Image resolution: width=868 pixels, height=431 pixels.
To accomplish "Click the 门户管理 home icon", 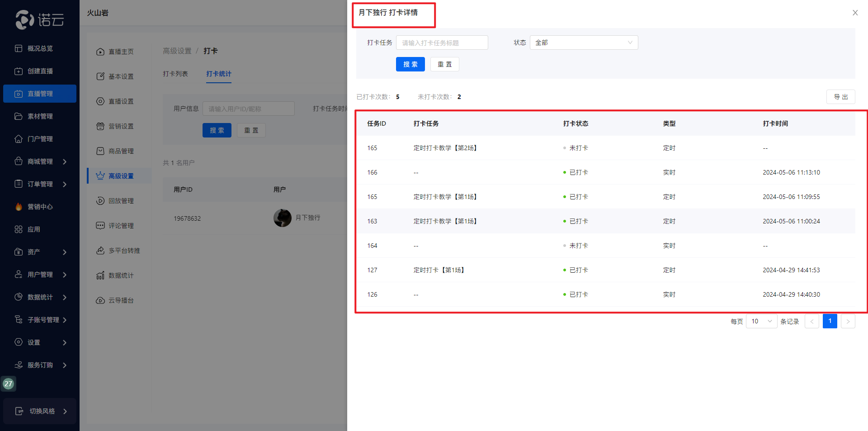I will (19, 139).
